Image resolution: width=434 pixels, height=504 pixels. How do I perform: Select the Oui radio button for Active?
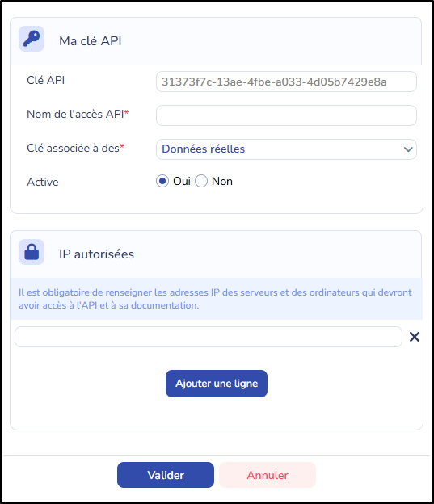tap(162, 181)
